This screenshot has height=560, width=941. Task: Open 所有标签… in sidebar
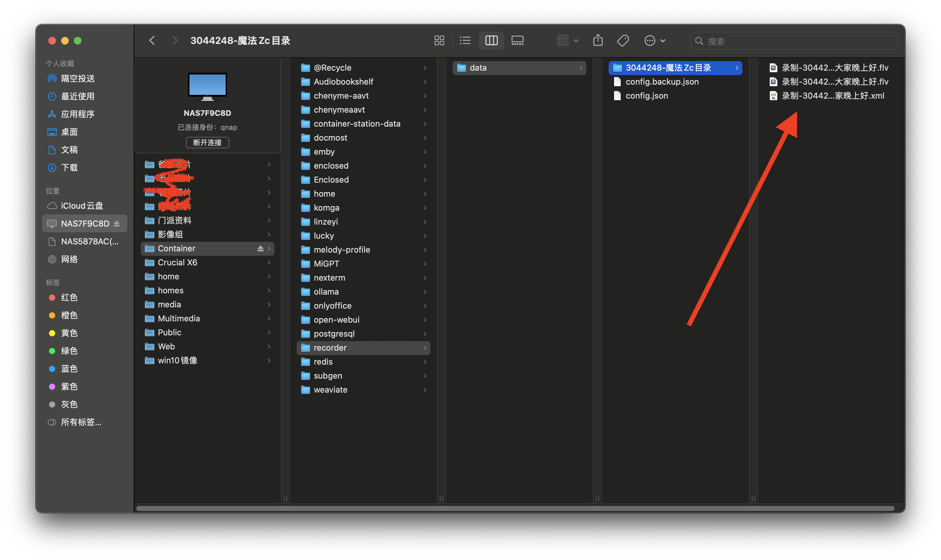[x=85, y=422]
